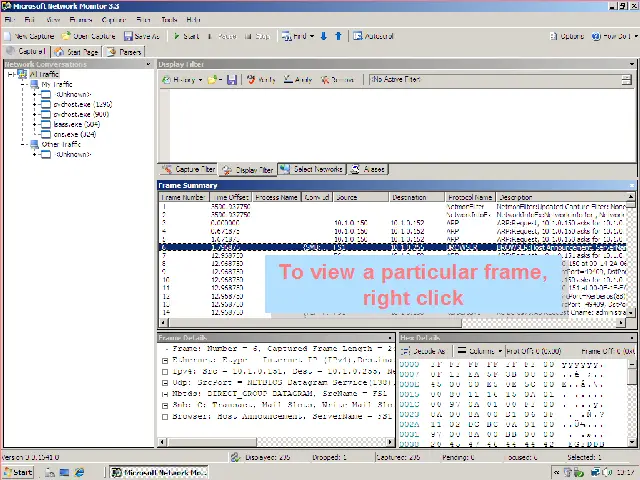Collapse the Other Traffic tree node
This screenshot has width=640, height=480.
click(24, 144)
